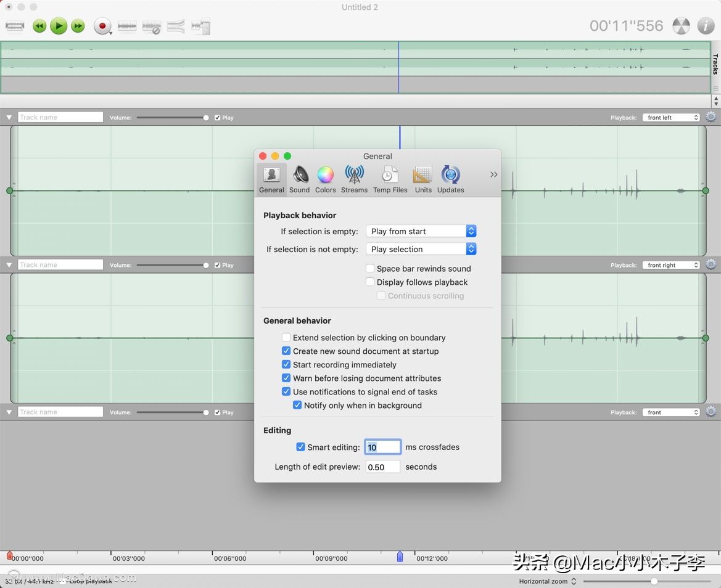This screenshot has height=588, width=721.
Task: Click the overview scroll arrows below Tracks
Action: (x=716, y=101)
